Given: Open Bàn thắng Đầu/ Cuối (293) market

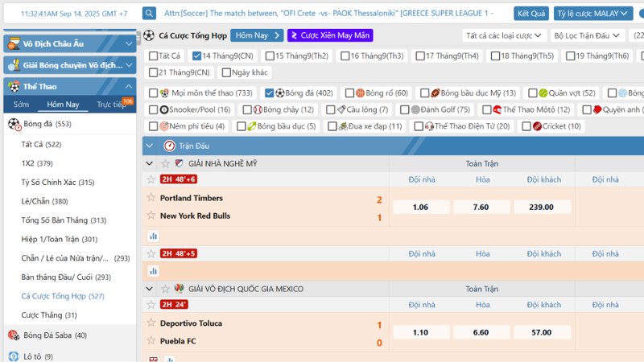Looking at the screenshot, I should tap(66, 277).
